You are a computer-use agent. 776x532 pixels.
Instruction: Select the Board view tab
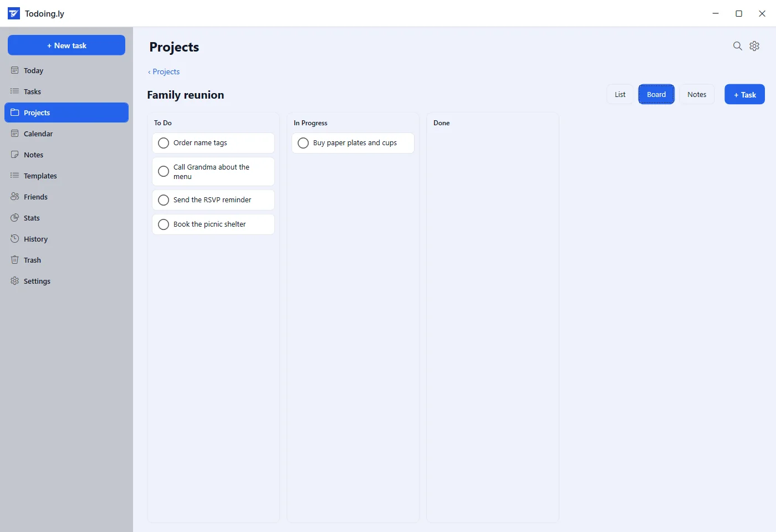(x=656, y=94)
